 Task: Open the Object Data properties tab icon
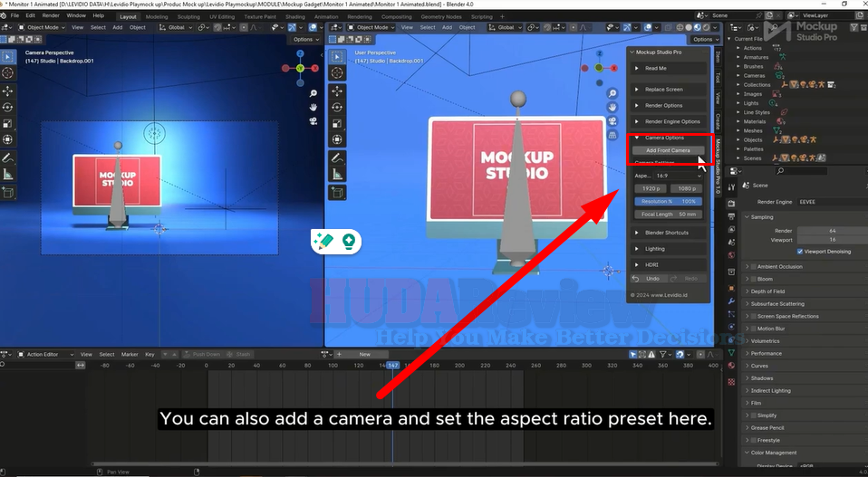(x=731, y=352)
